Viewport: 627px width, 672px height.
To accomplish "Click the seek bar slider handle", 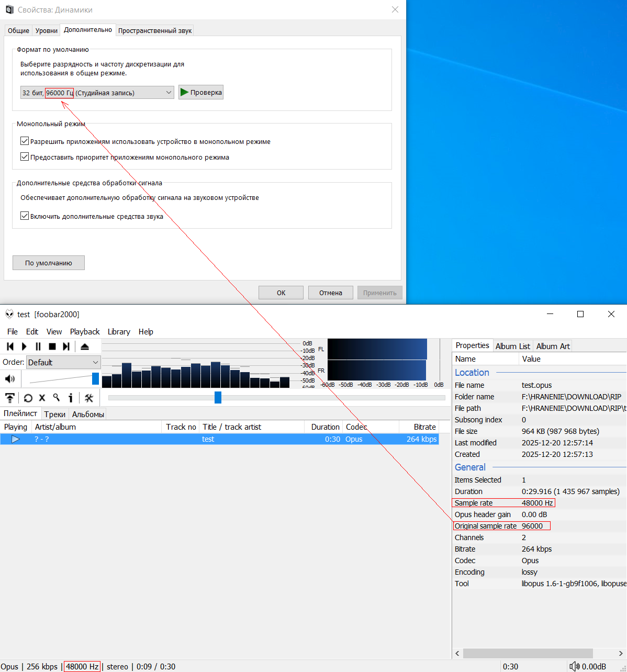I will tap(218, 398).
